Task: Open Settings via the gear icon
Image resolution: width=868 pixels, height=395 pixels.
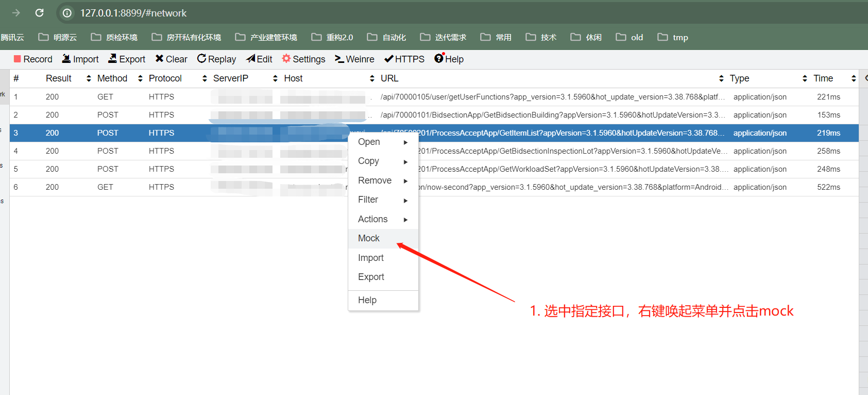Action: point(286,58)
